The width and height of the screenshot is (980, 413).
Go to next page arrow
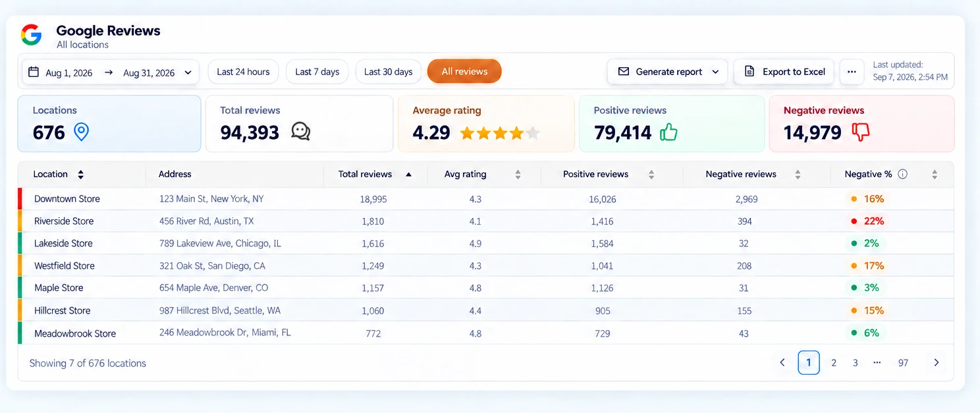click(936, 362)
